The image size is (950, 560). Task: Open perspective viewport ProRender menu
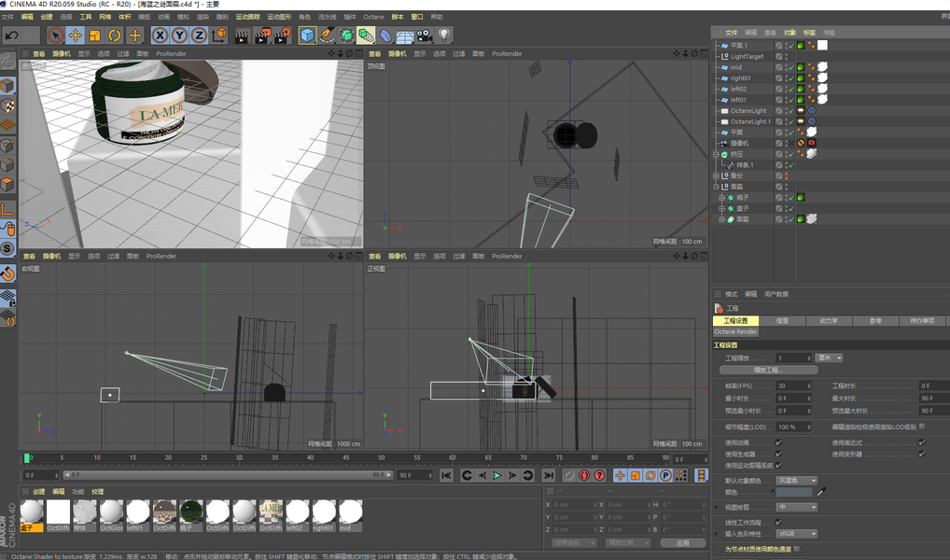(171, 54)
